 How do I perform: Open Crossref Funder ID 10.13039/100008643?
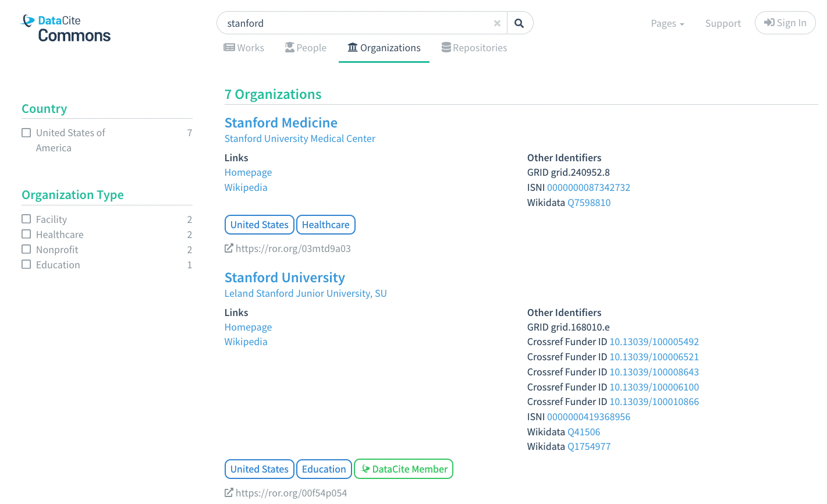tap(654, 372)
